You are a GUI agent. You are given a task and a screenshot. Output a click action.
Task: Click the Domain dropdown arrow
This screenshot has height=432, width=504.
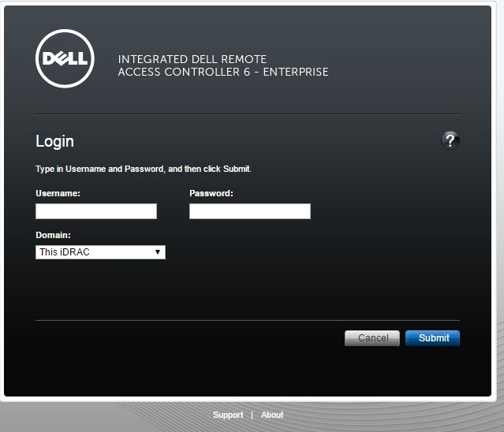(x=158, y=252)
